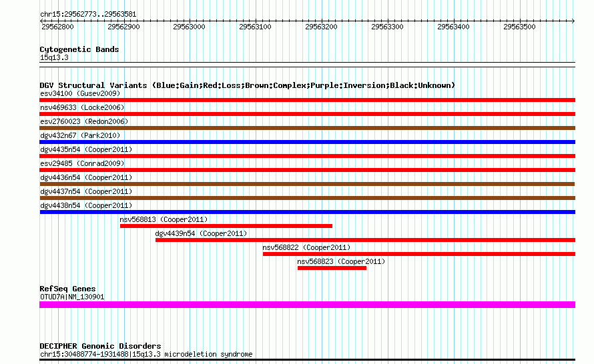This screenshot has width=594, height=364.
Task: Click the dgv4439n54 (Cooper2011) red bar
Action: click(365, 240)
